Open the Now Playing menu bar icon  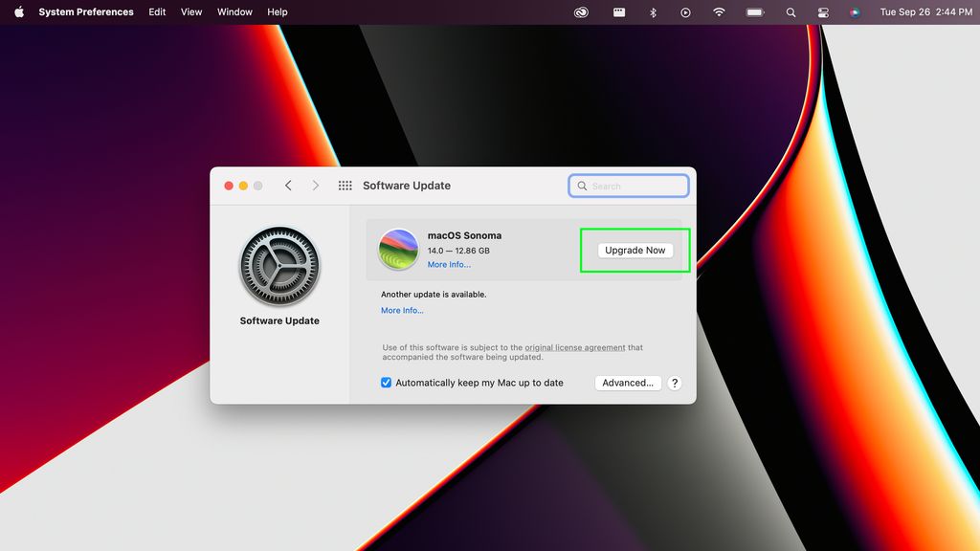click(684, 12)
